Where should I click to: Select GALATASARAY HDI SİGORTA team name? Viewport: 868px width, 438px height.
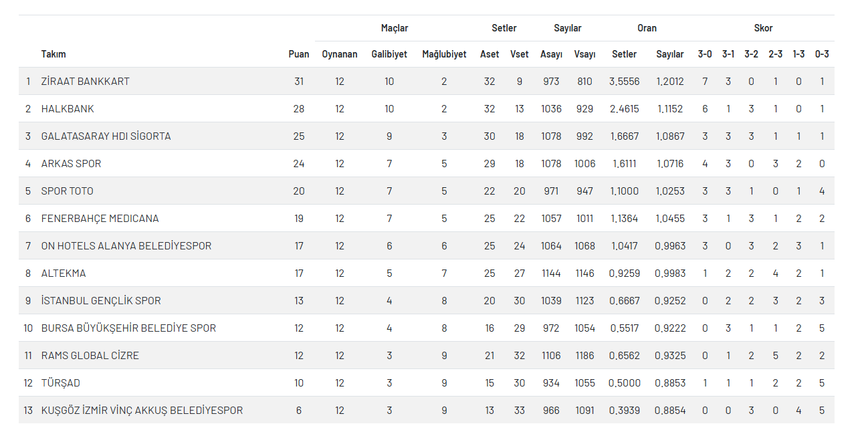point(106,136)
